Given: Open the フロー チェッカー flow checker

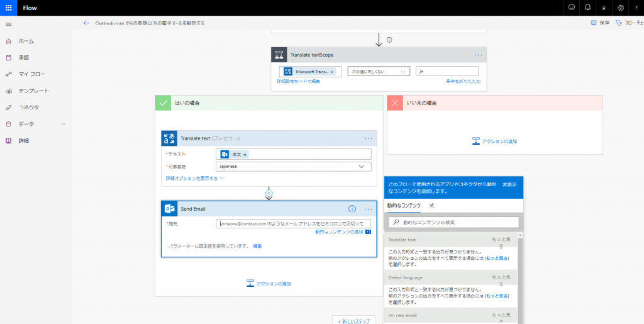Looking at the screenshot, I should [x=630, y=23].
